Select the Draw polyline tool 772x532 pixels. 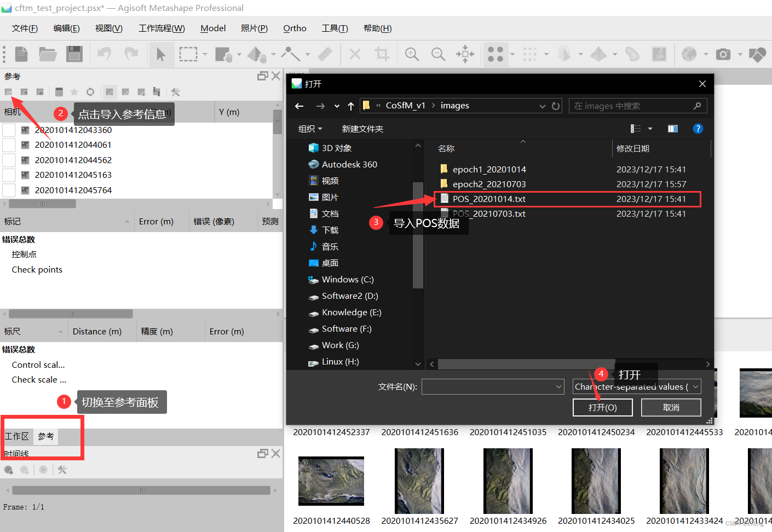(291, 54)
